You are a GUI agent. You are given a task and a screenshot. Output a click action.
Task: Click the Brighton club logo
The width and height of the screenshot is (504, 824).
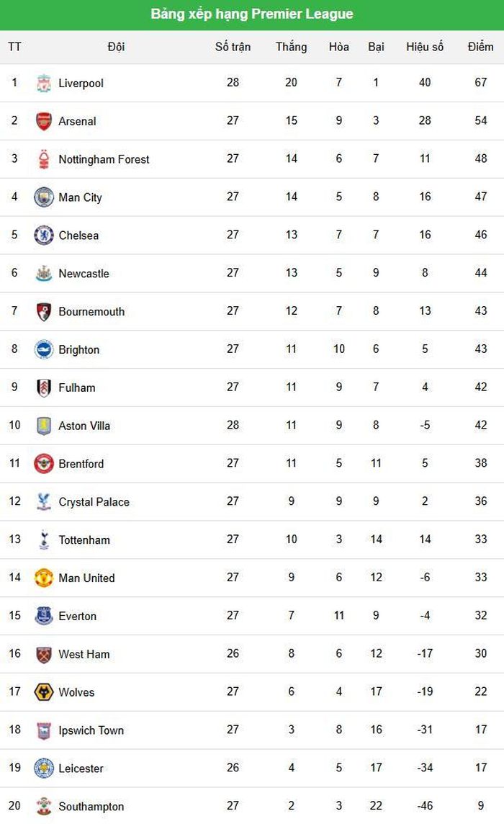tap(44, 349)
